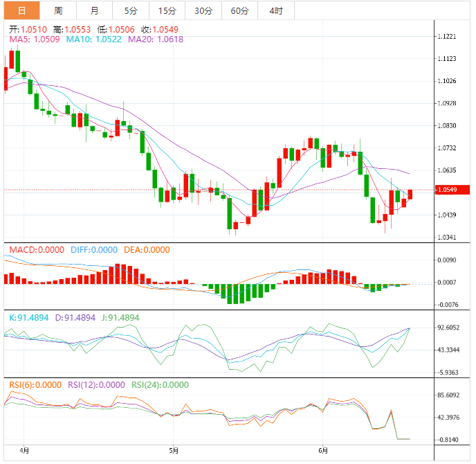Click the 1.1221 price axis label
476x464 pixels.
pos(446,37)
